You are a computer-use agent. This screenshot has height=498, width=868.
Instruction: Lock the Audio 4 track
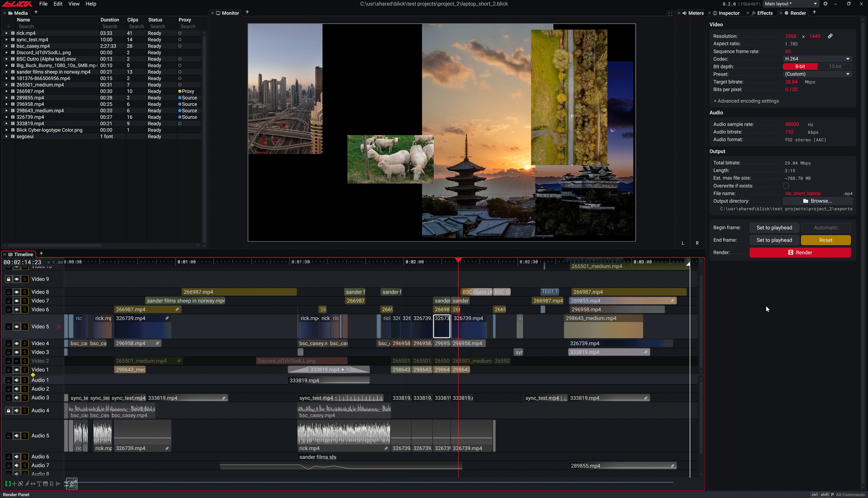(x=9, y=410)
